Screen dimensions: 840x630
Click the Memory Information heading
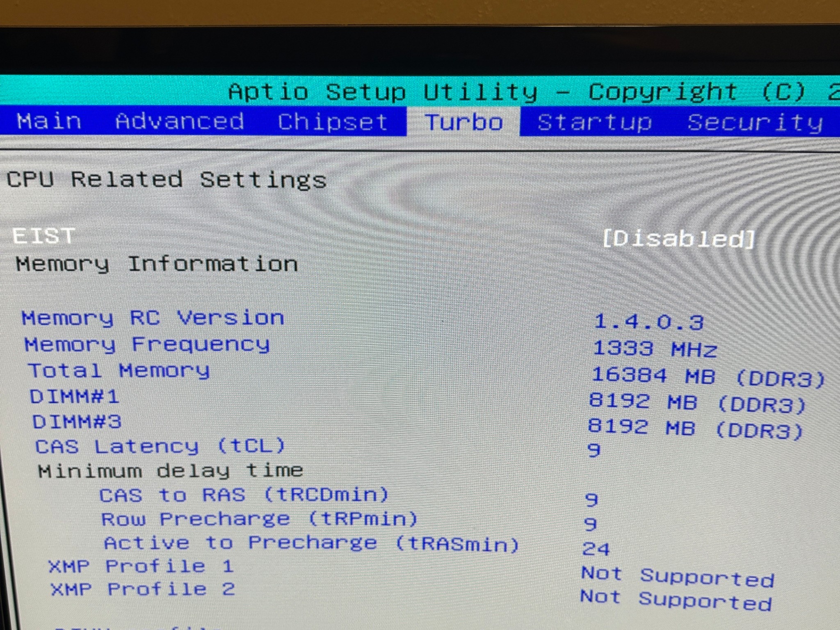157,264
